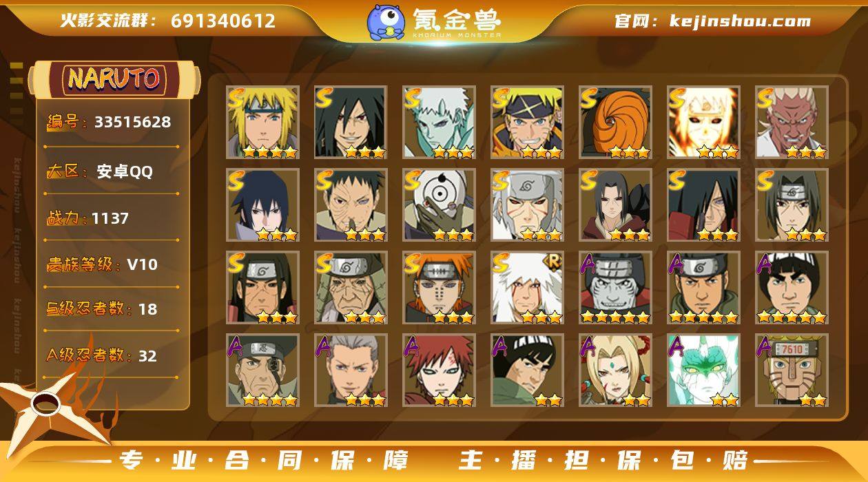This screenshot has width=868, height=482.
Task: Click the S-rank ninja count 18 row
Action: pyautogui.click(x=102, y=309)
